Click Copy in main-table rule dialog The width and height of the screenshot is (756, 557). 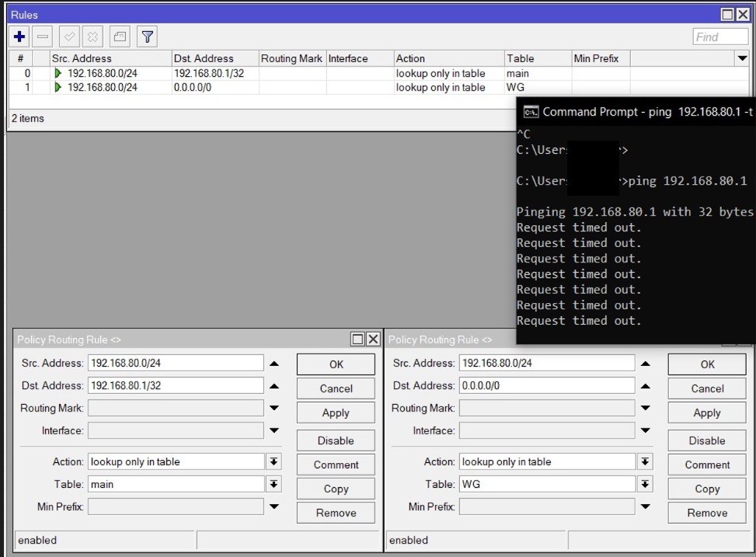click(336, 489)
